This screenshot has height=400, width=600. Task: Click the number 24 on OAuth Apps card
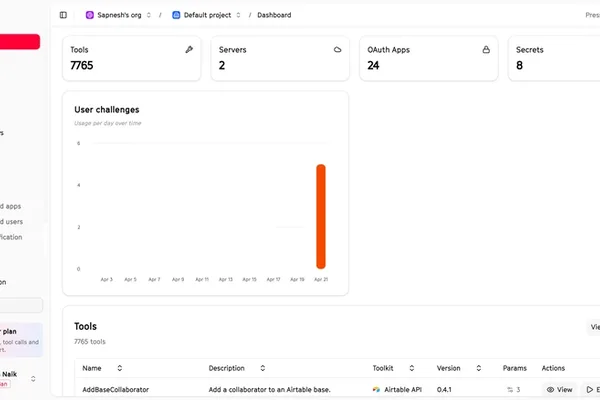tap(373, 65)
